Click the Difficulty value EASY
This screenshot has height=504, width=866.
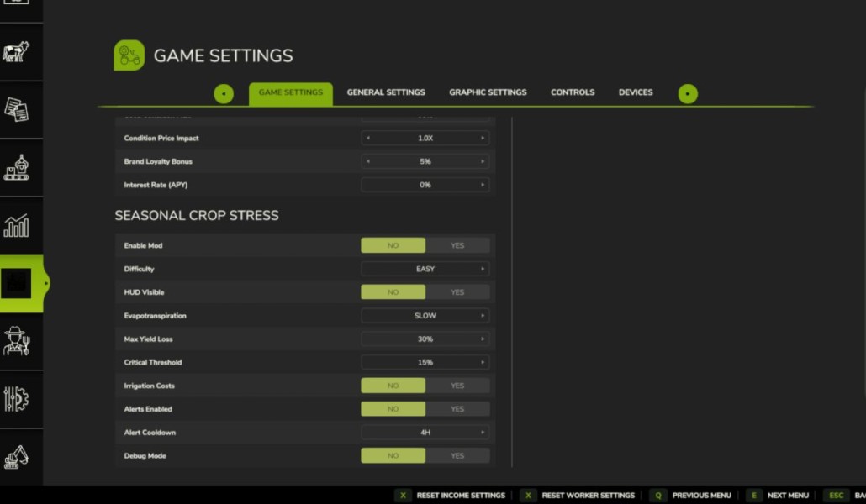point(425,269)
